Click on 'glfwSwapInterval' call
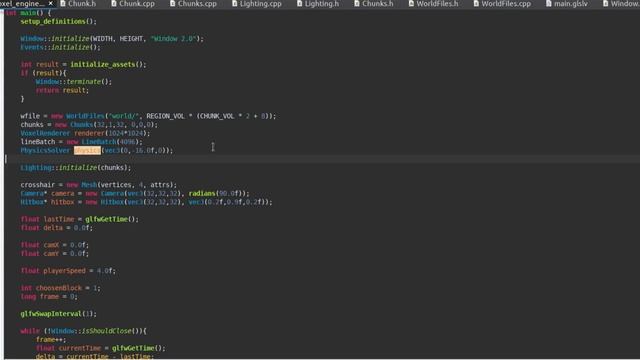This screenshot has width=640, height=360. (51, 314)
